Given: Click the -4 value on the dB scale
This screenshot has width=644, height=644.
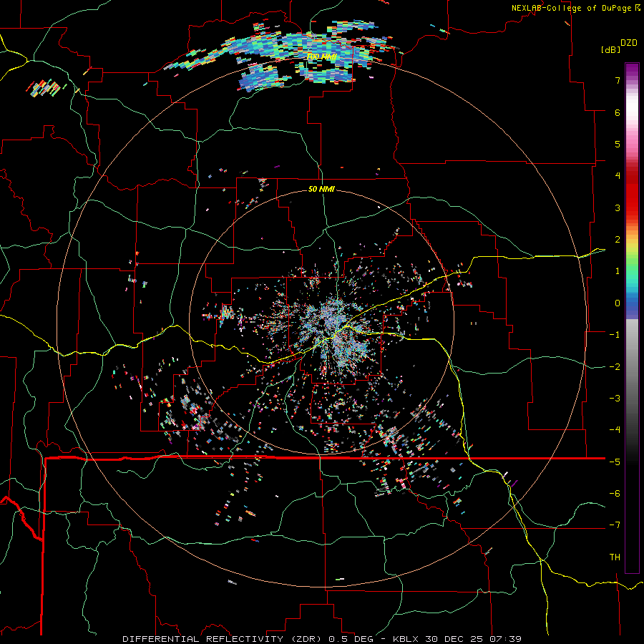Looking at the screenshot, I should click(615, 430).
